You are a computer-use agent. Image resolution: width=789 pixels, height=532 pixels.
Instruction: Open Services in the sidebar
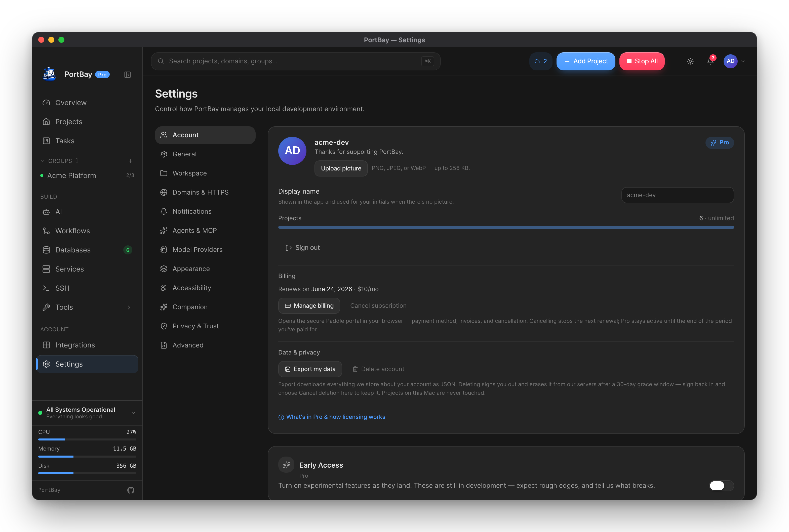(x=87, y=269)
